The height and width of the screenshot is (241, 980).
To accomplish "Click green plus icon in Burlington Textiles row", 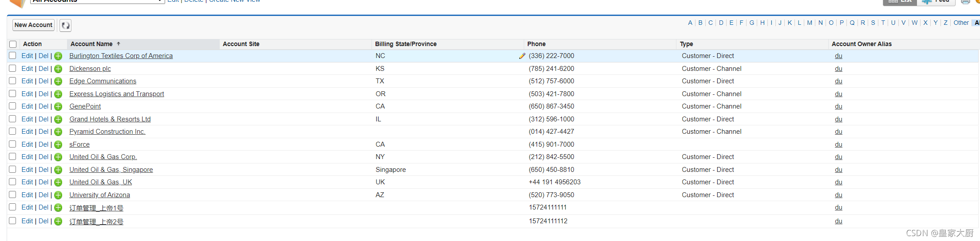I will coord(58,56).
